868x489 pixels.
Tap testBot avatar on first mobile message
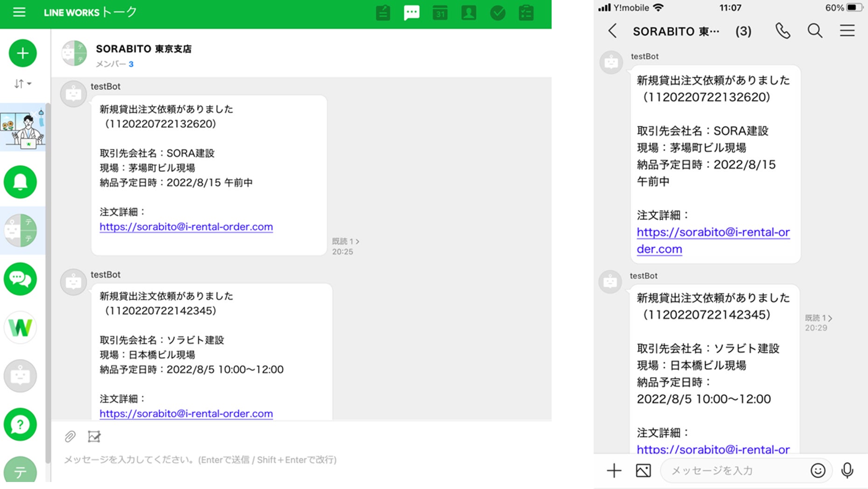coord(611,63)
